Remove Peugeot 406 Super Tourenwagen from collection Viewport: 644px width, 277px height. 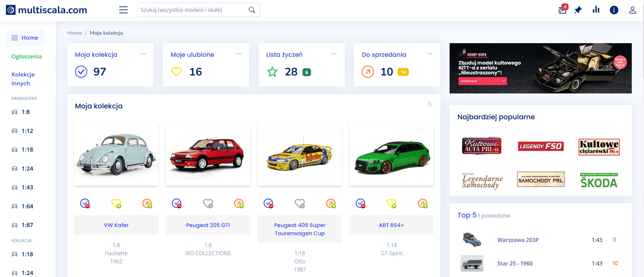pos(268,204)
